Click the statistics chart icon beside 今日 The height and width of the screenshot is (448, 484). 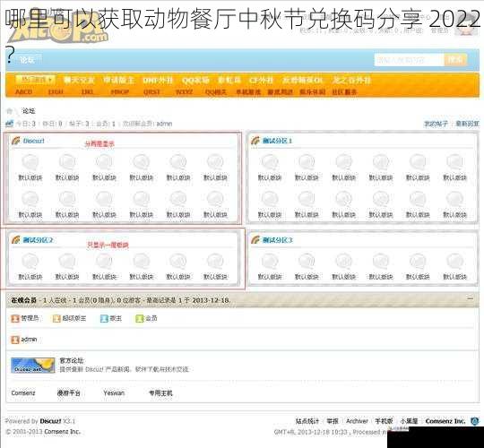[x=10, y=124]
